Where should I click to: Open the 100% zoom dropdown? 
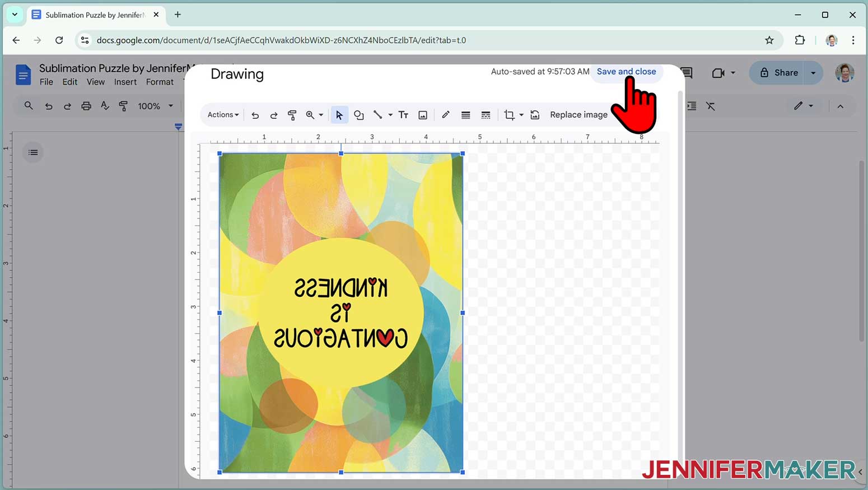tap(155, 106)
